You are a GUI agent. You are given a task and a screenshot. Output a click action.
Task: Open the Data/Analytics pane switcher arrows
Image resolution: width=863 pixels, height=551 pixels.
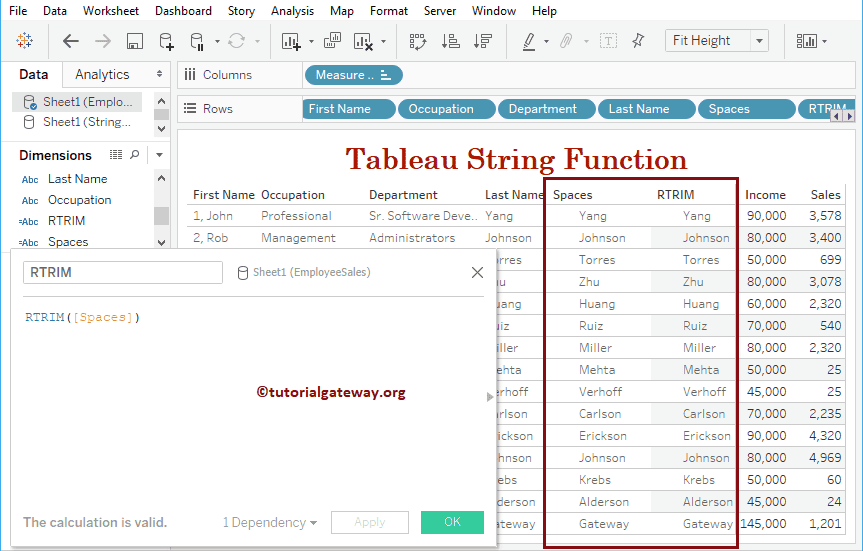click(160, 74)
